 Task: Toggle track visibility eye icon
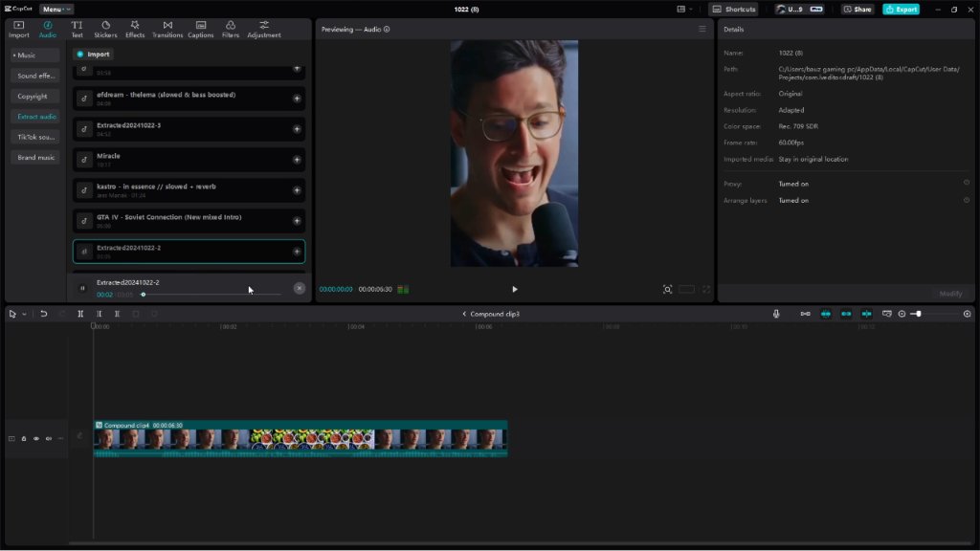36,438
